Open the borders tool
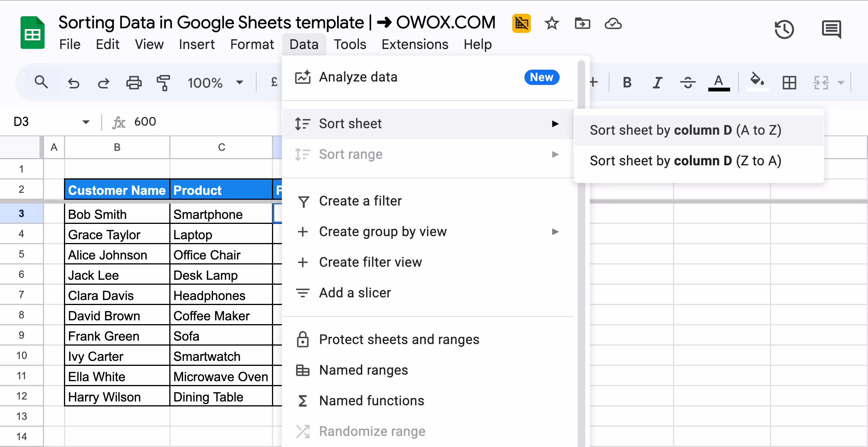The image size is (868, 447). click(x=789, y=82)
